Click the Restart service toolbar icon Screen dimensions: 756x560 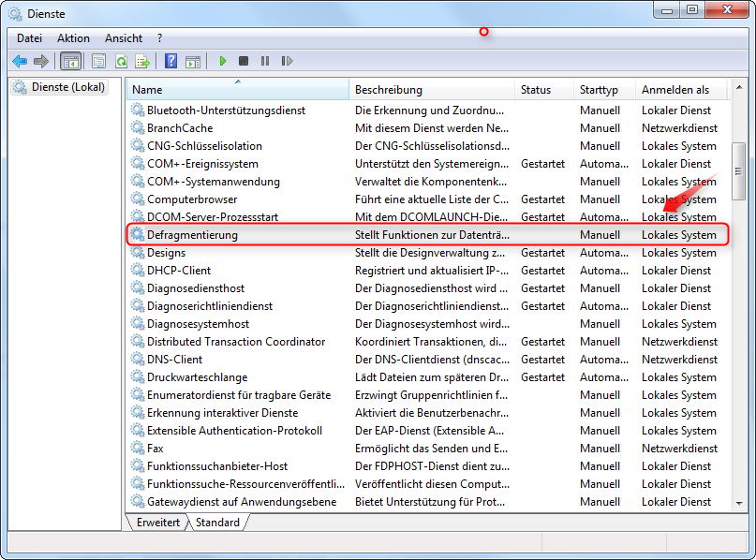287,61
